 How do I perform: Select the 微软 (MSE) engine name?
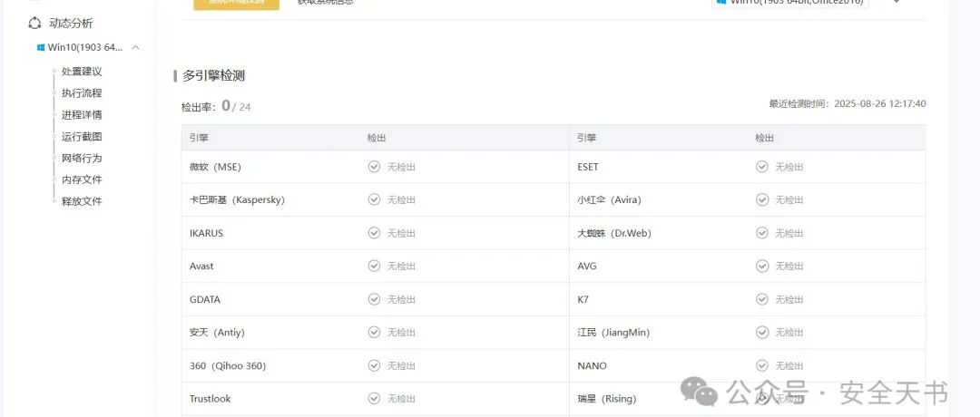[215, 167]
